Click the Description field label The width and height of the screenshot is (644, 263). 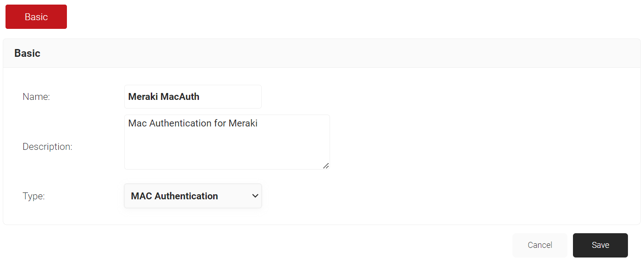(47, 147)
